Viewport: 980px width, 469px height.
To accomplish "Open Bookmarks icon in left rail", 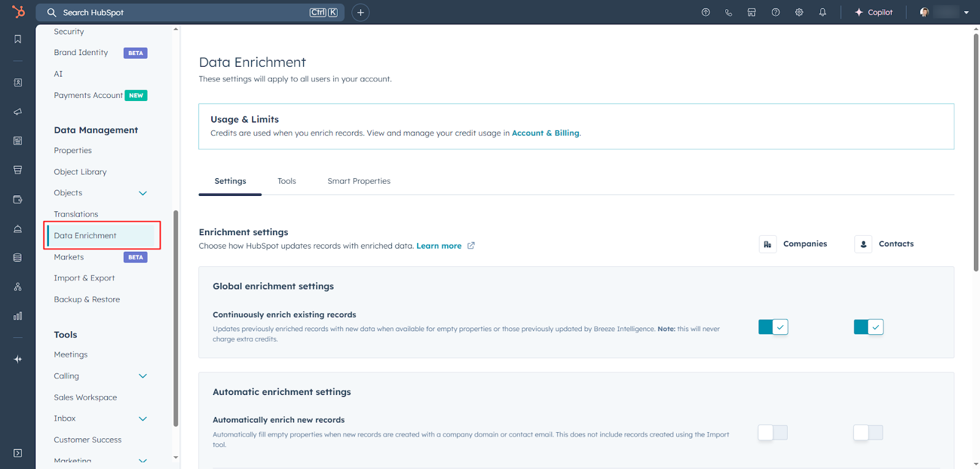I will 18,39.
